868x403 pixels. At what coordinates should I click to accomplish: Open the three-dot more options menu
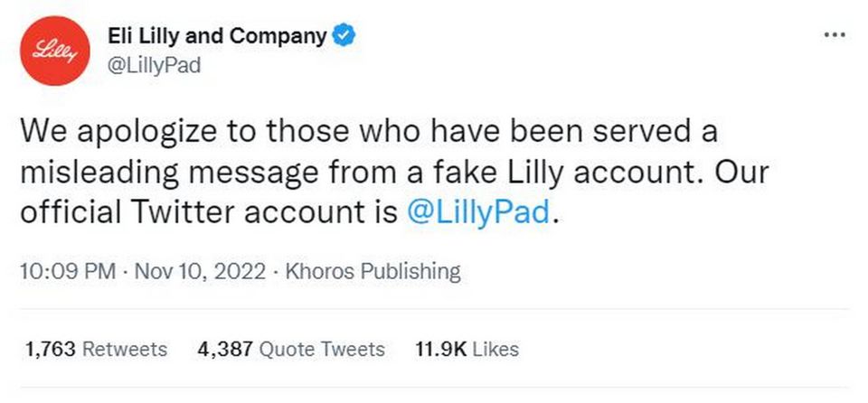point(834,34)
